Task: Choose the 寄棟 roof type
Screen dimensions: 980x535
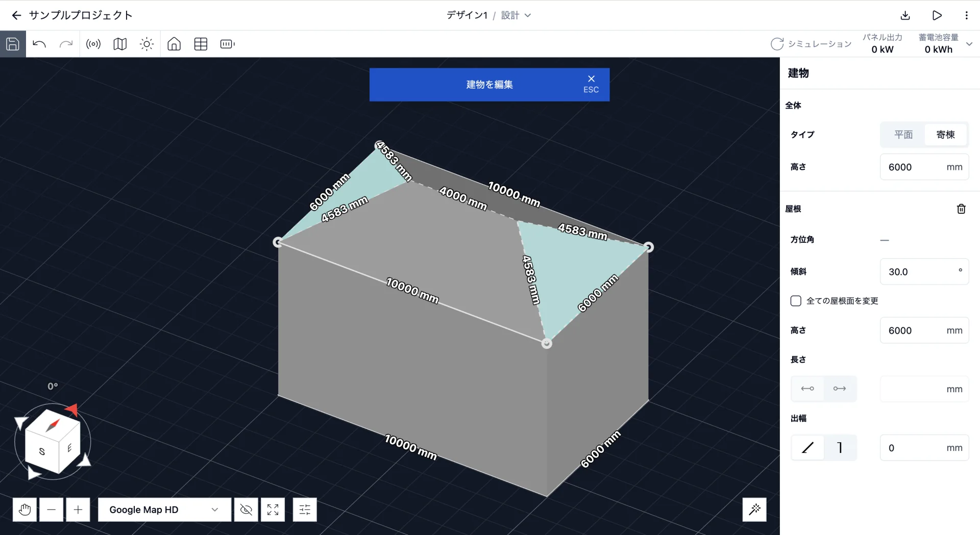Action: pyautogui.click(x=945, y=135)
